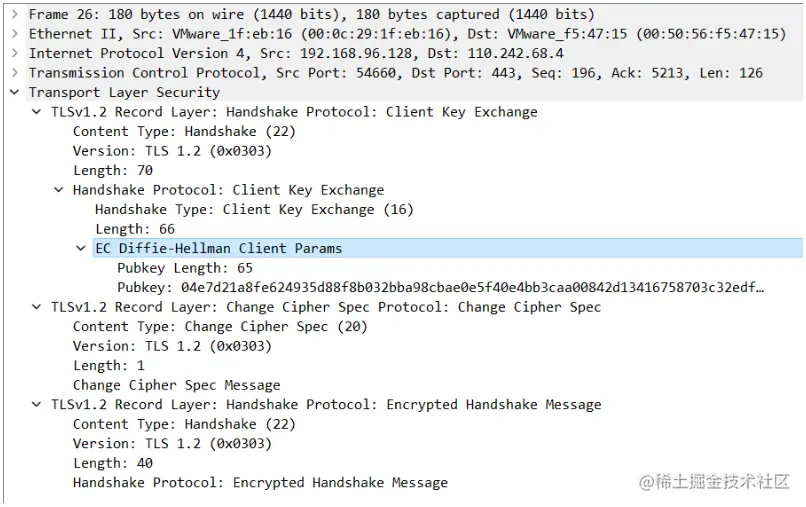The width and height of the screenshot is (806, 507).
Task: Collapse EC Diffie-Hellman Client Params
Action: (81, 248)
